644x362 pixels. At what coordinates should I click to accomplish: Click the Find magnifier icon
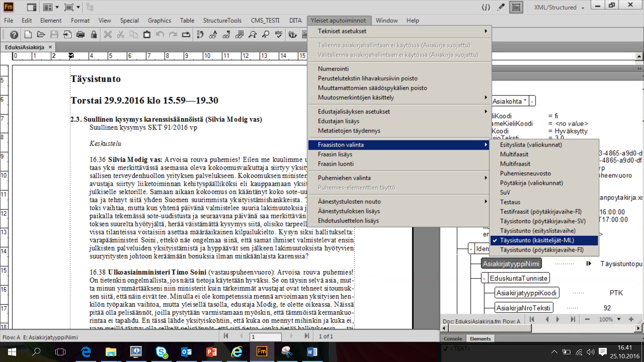tap(266, 35)
